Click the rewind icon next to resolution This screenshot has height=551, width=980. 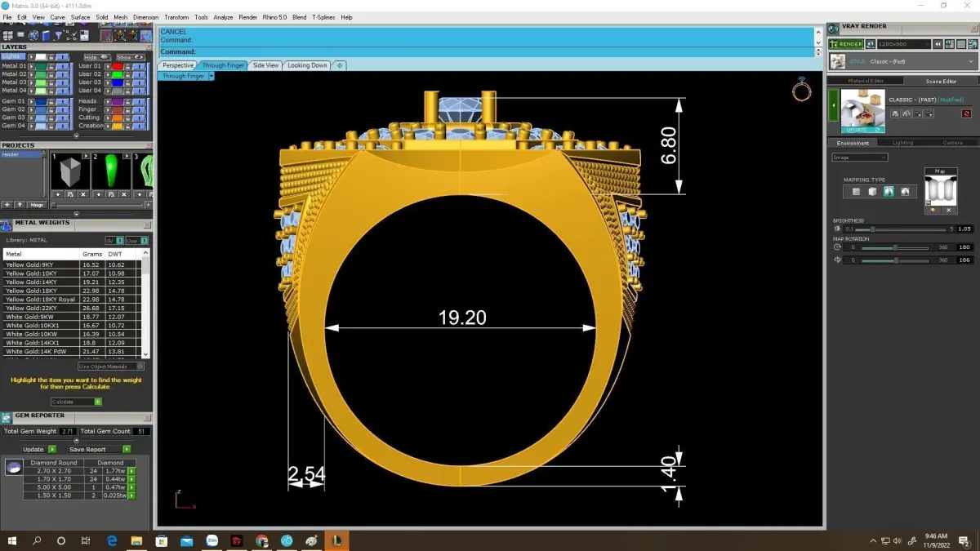click(938, 44)
